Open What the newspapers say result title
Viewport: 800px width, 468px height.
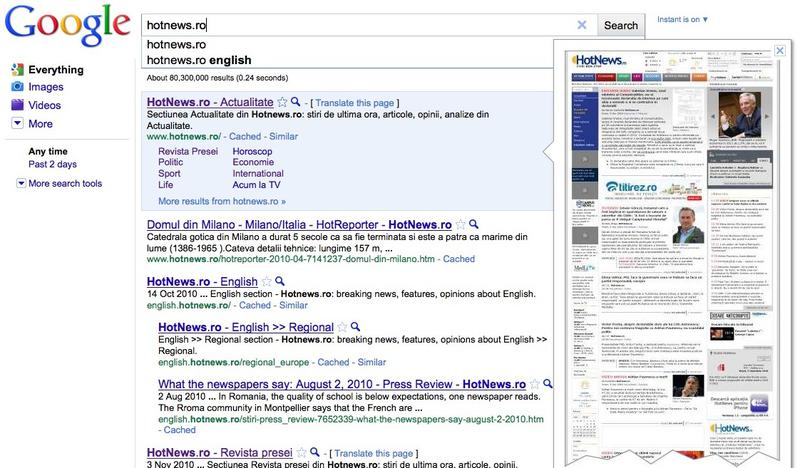342,384
